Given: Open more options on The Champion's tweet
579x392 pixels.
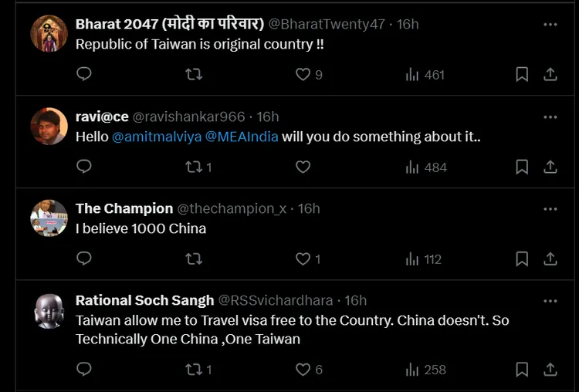Looking at the screenshot, I should click(550, 209).
